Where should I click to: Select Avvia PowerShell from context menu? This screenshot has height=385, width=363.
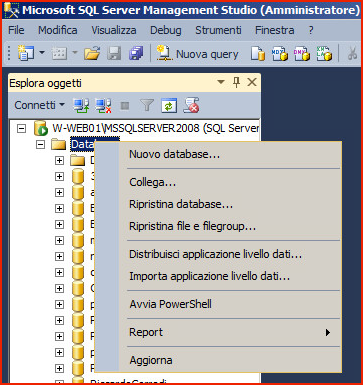pos(218,304)
